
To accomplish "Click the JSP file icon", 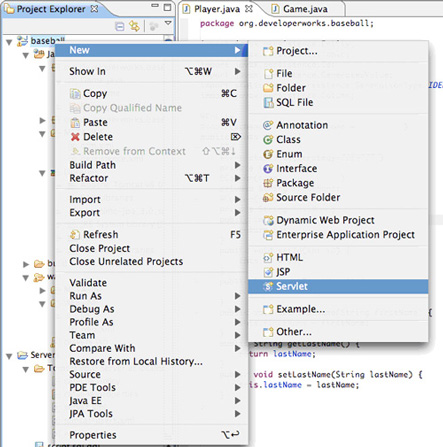I will click(268, 272).
